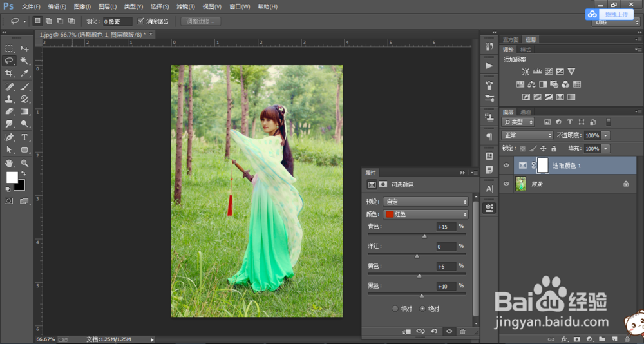Select the 相对 (Relative) radio button
Viewport: 644px width, 344px height.
(395, 309)
